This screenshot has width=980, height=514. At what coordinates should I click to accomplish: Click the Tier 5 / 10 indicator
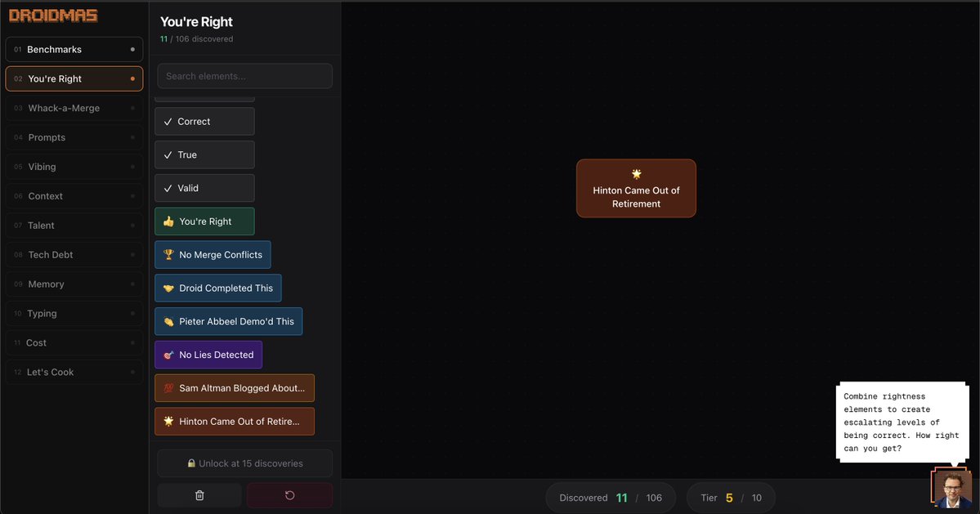click(731, 498)
